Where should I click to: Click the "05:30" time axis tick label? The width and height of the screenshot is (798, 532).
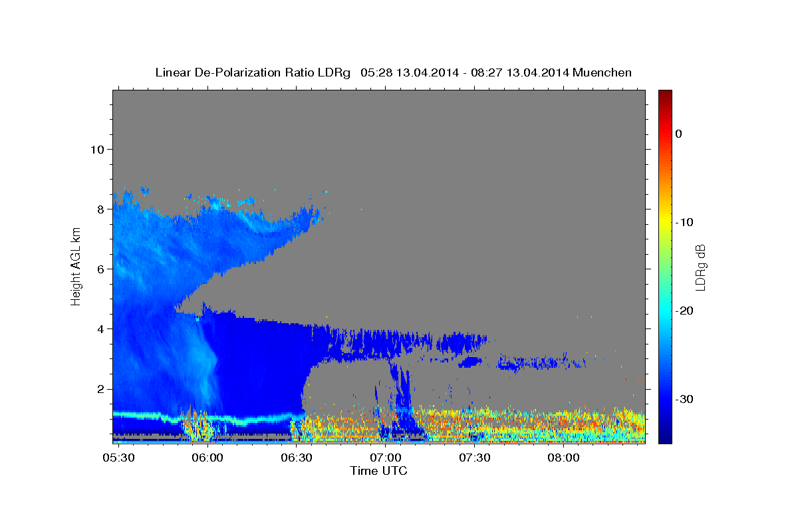coord(118,458)
